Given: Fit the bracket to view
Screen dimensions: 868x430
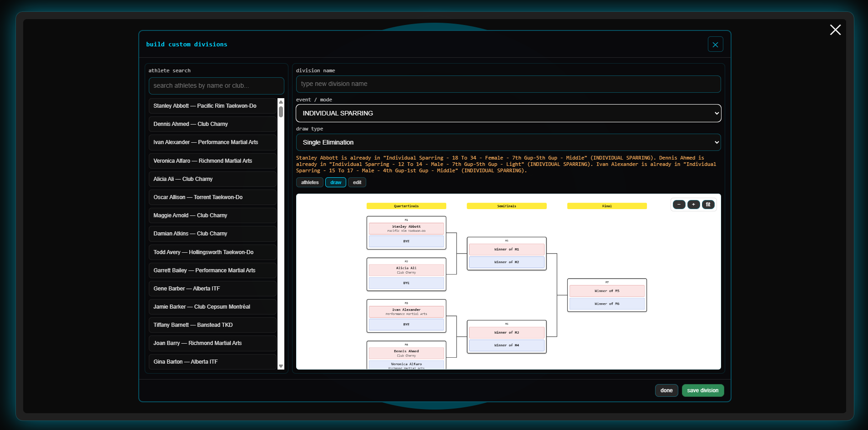Looking at the screenshot, I should pos(708,205).
